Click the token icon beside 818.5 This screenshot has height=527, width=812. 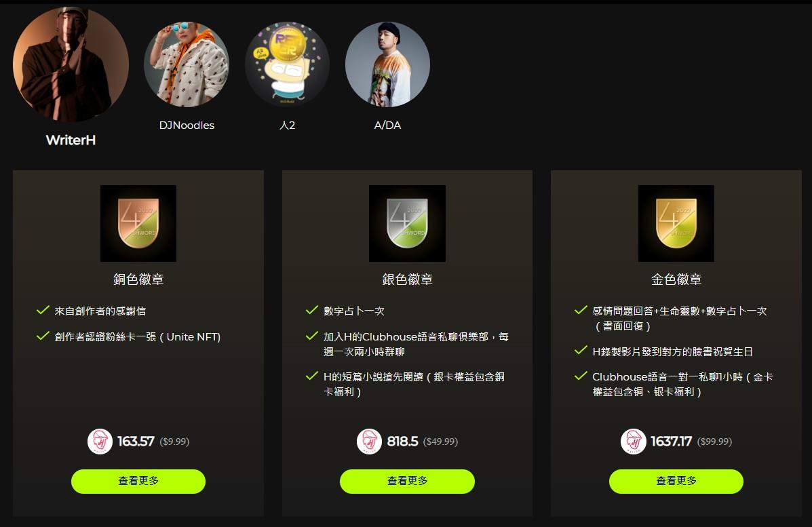pos(369,442)
